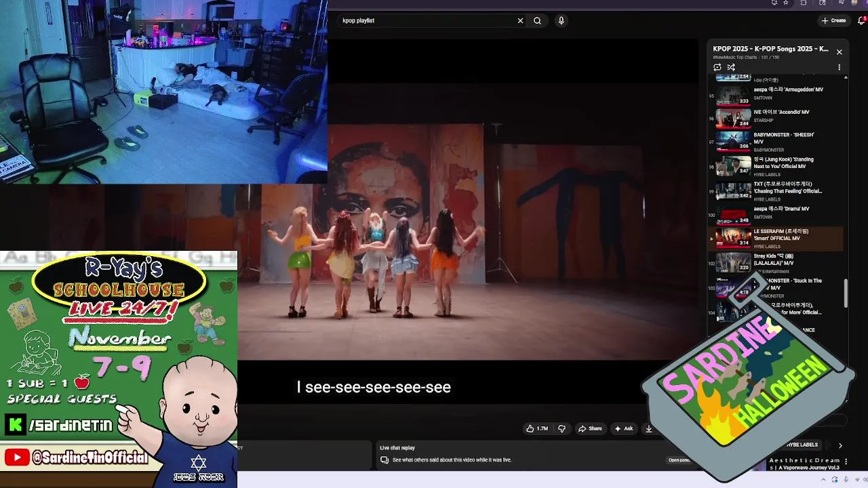Click the install app icon in address bar
This screenshot has height=488, width=868.
click(x=774, y=3)
